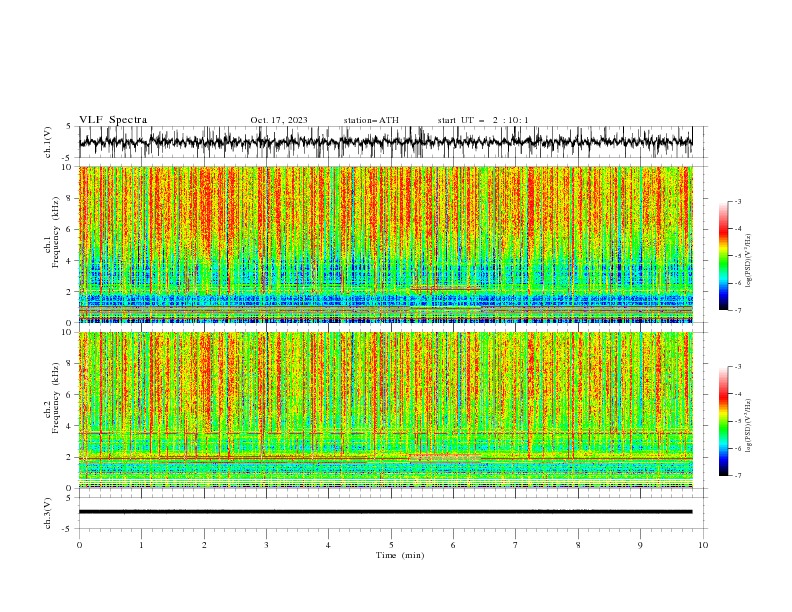
Task: Click the date 'Oct. 17, 2023'
Action: (279, 120)
